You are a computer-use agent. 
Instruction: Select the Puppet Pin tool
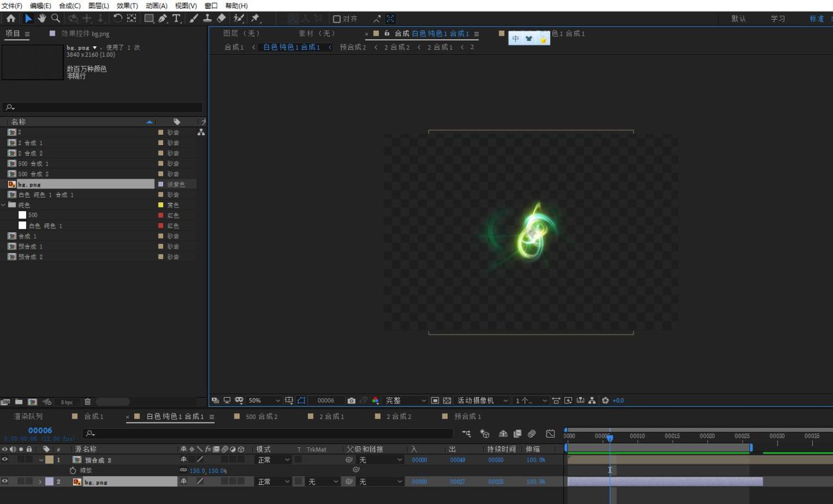(x=255, y=18)
